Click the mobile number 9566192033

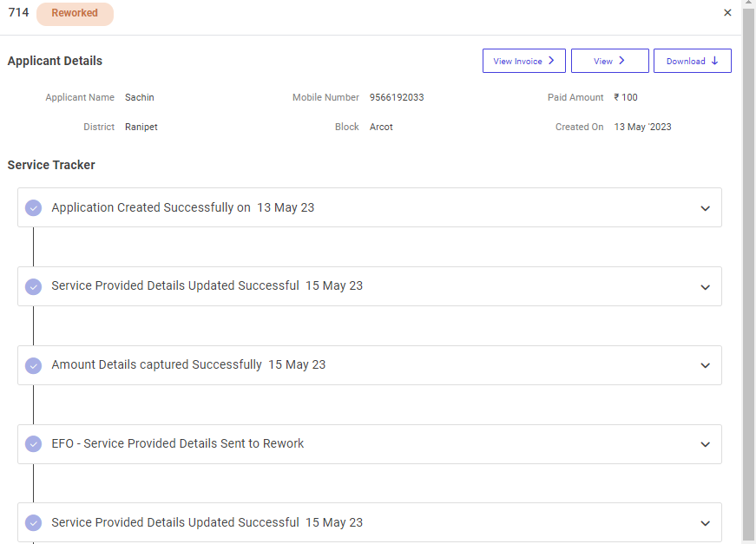(x=397, y=97)
